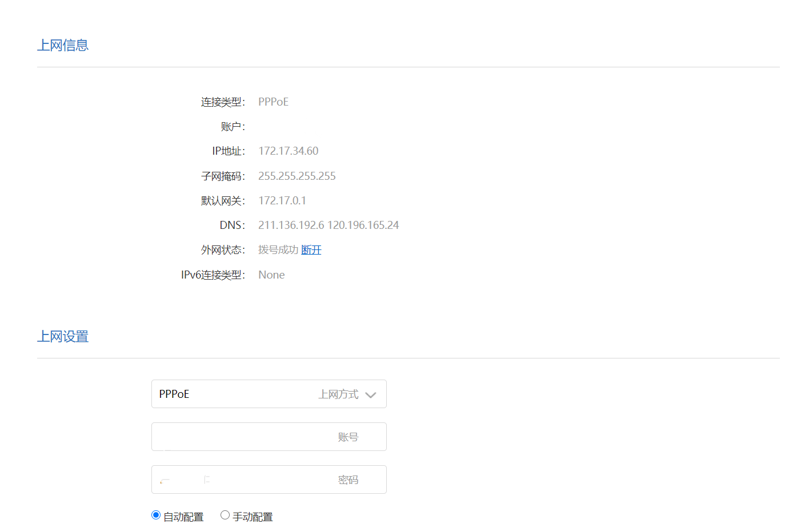The height and width of the screenshot is (532, 789).
Task: Expand the chevron beside 上网方式
Action: 371,394
